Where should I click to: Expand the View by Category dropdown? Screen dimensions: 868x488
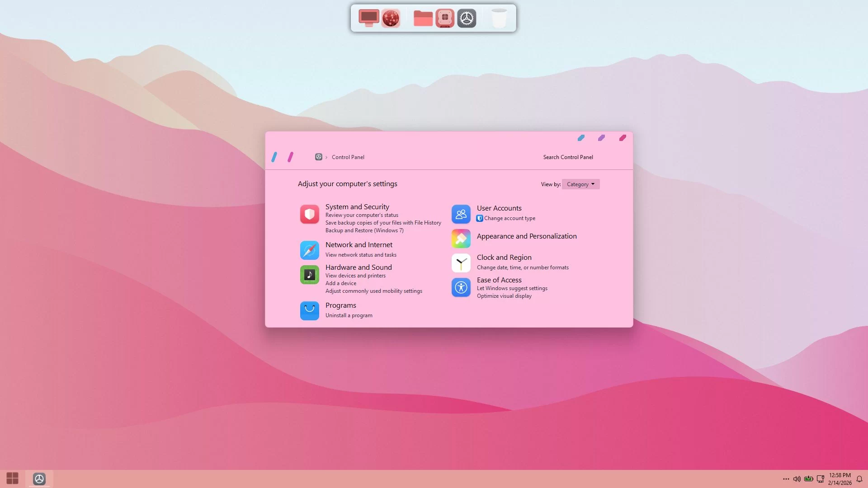point(580,184)
